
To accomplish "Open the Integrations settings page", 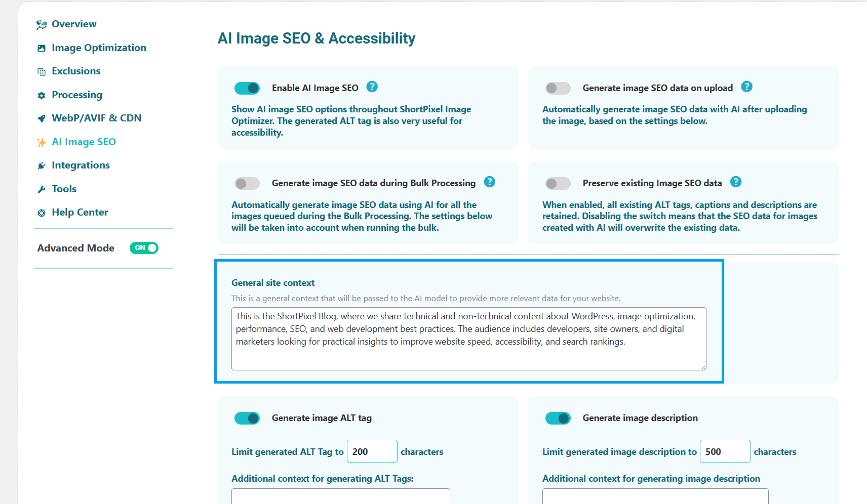I will pos(81,165).
